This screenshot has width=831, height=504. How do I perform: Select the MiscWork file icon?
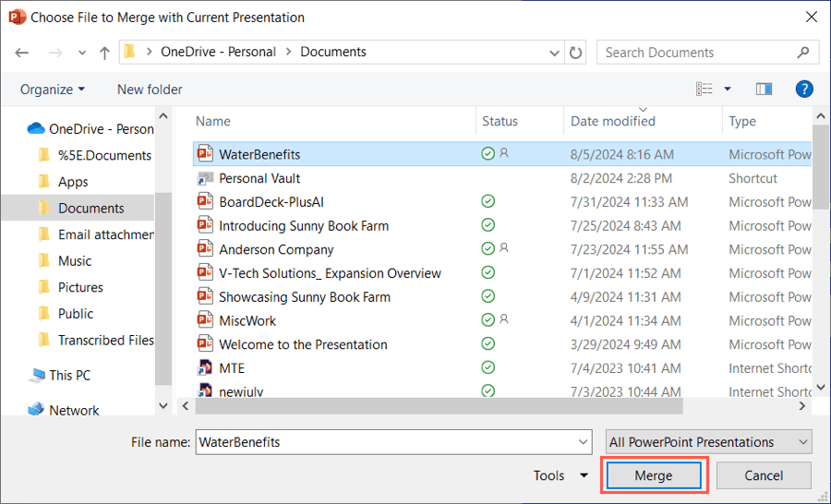pos(205,320)
